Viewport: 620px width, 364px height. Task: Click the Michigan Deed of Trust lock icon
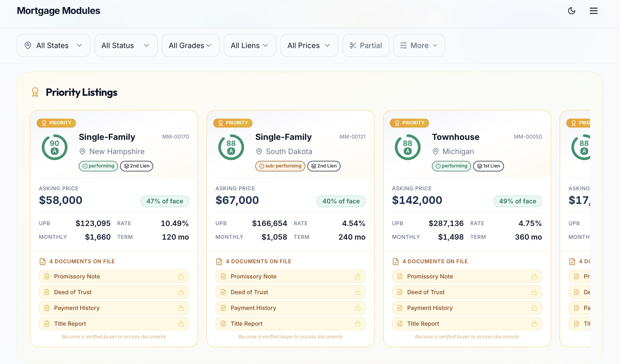click(534, 292)
